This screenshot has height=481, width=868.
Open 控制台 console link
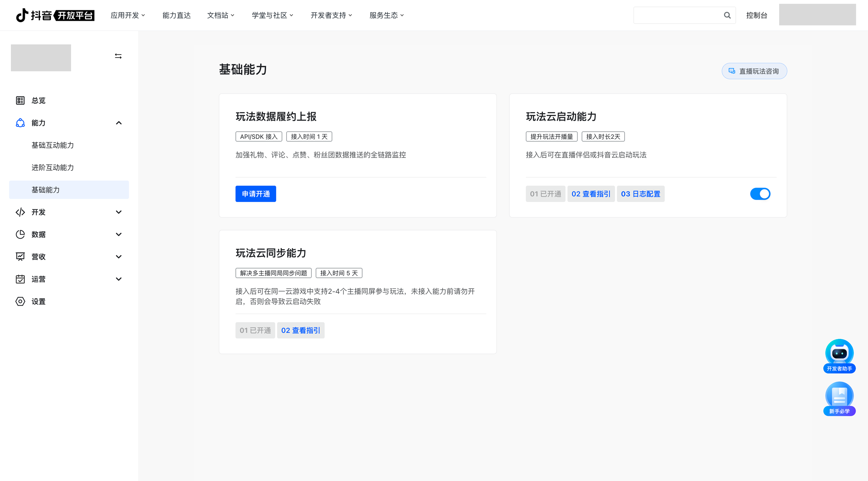click(x=757, y=15)
